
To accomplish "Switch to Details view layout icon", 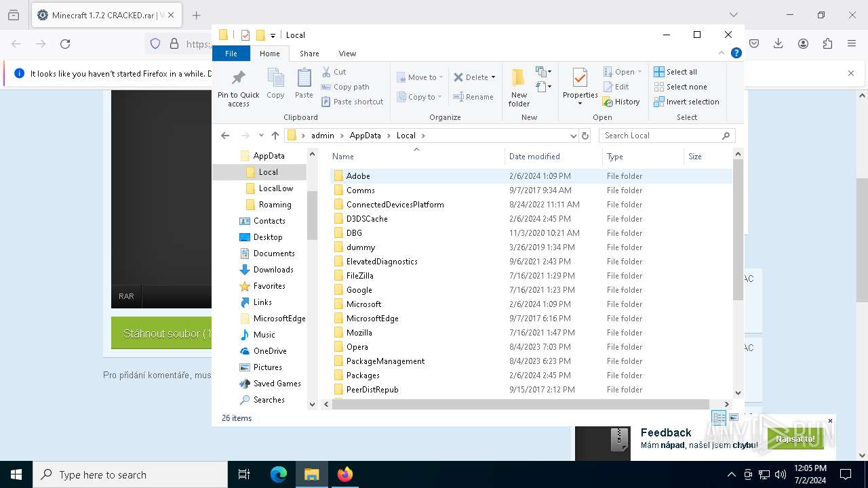I will [x=719, y=418].
